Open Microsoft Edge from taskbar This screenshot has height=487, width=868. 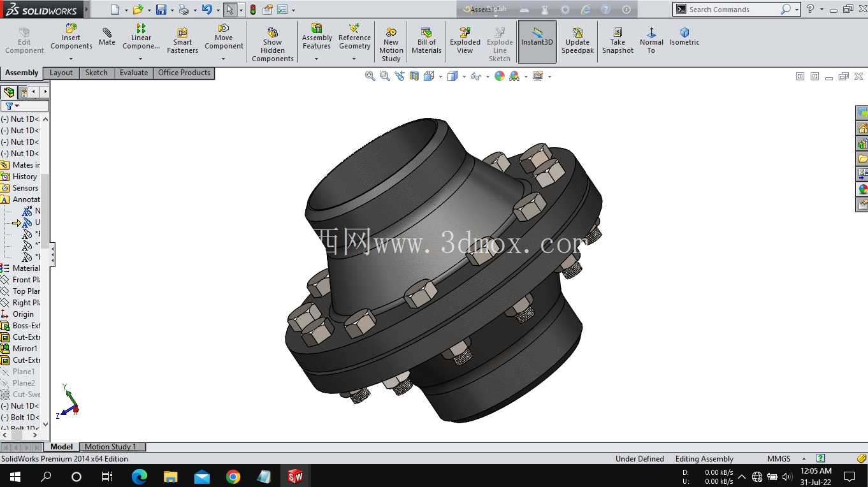click(x=139, y=476)
